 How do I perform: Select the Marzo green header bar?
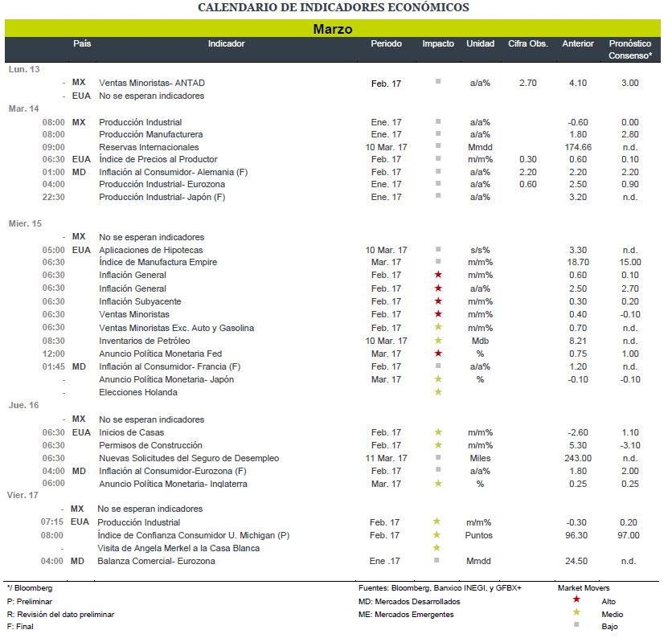(333, 28)
